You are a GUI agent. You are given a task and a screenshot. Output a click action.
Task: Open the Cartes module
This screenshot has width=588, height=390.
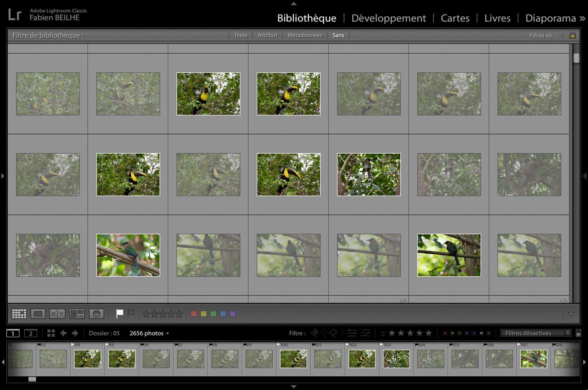(x=455, y=18)
